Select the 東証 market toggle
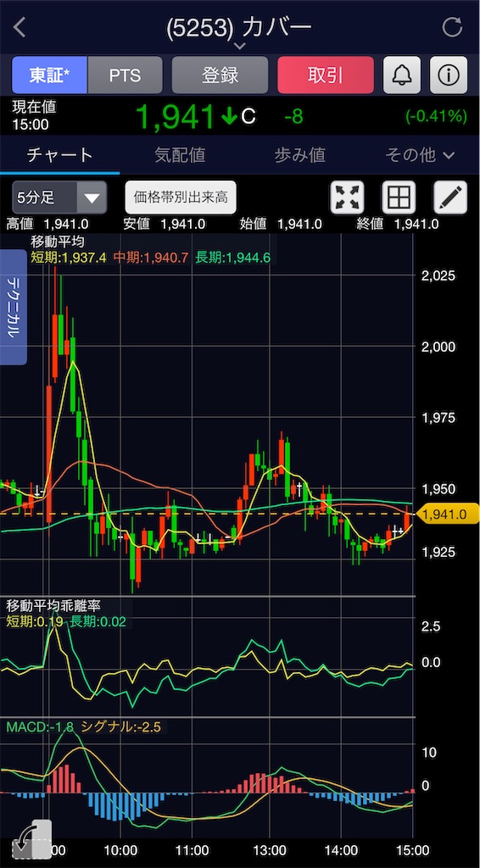The width and height of the screenshot is (480, 868). point(50,75)
